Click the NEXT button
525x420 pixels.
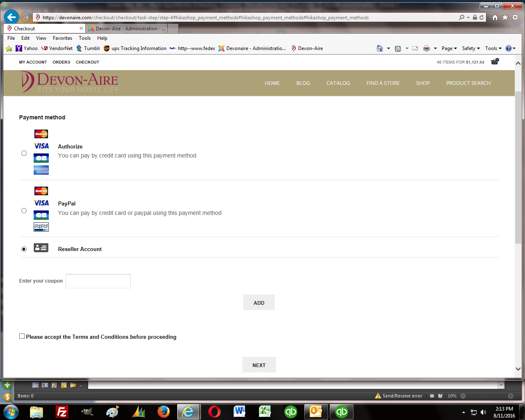tap(259, 365)
